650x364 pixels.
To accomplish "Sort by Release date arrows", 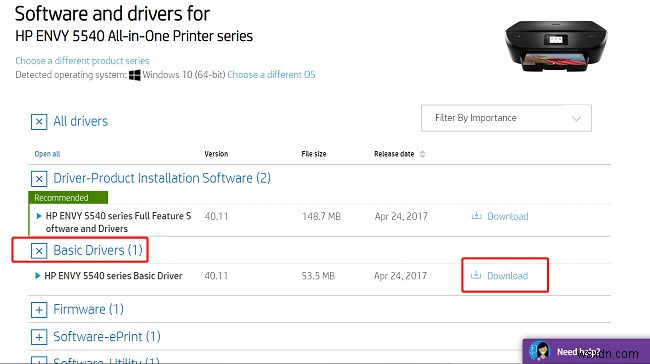I will 422,154.
